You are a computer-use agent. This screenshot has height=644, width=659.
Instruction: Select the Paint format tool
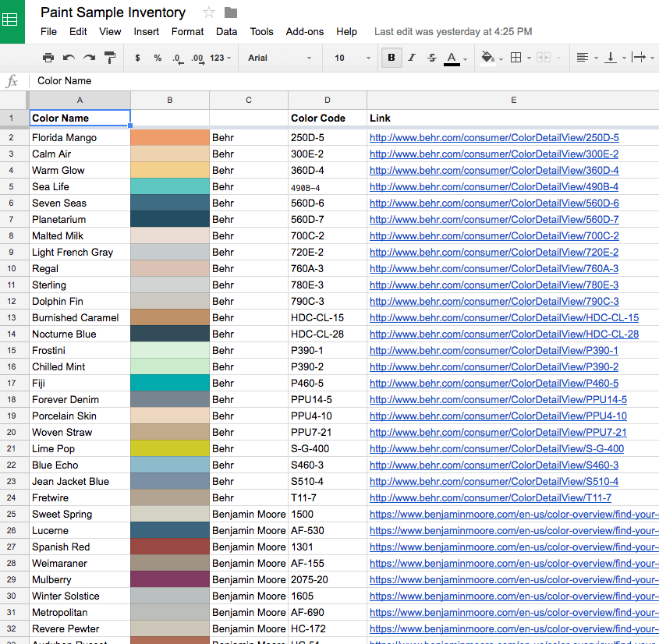110,58
